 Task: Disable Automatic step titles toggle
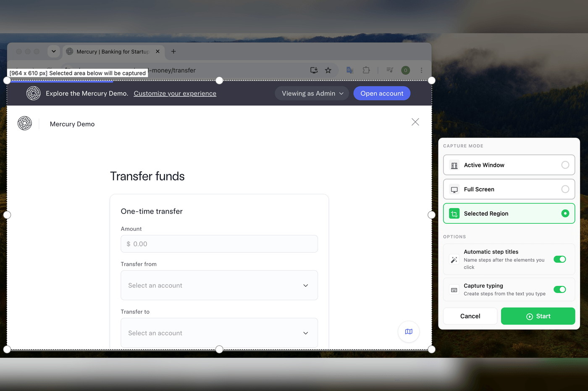560,259
